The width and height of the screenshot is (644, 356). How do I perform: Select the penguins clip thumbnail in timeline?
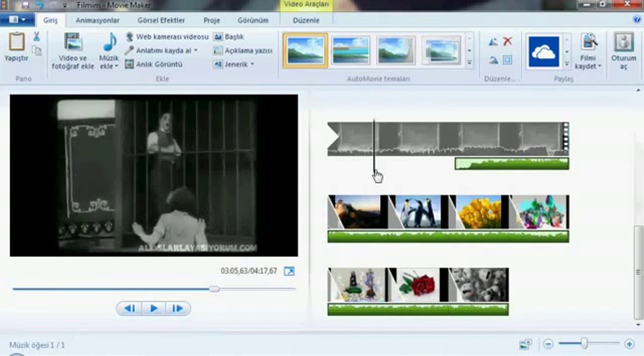click(418, 212)
